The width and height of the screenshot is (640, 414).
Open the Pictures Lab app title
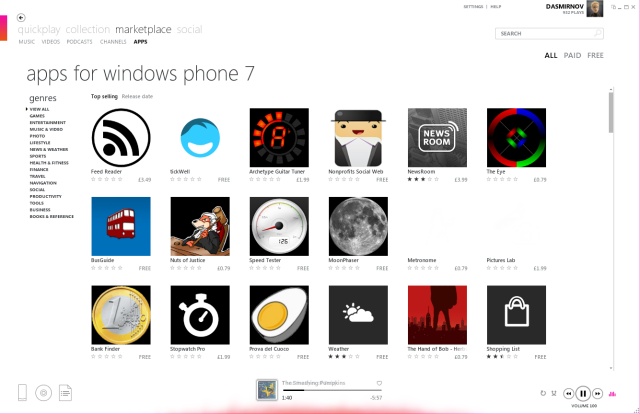pyautogui.click(x=501, y=260)
